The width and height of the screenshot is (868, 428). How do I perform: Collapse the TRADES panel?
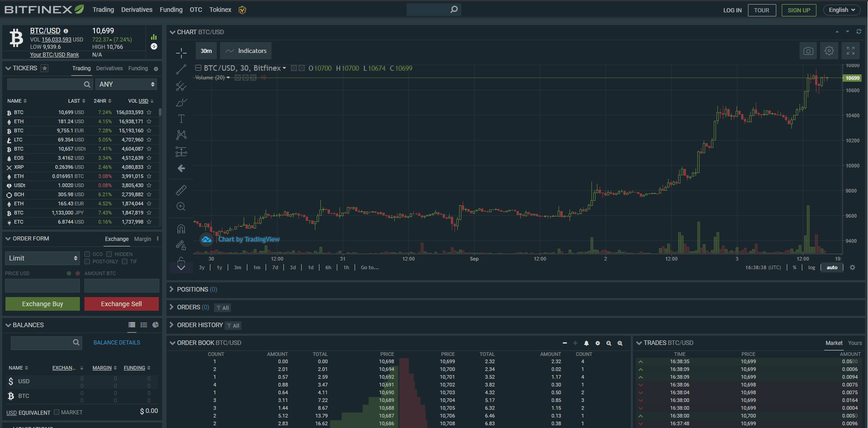click(x=639, y=343)
